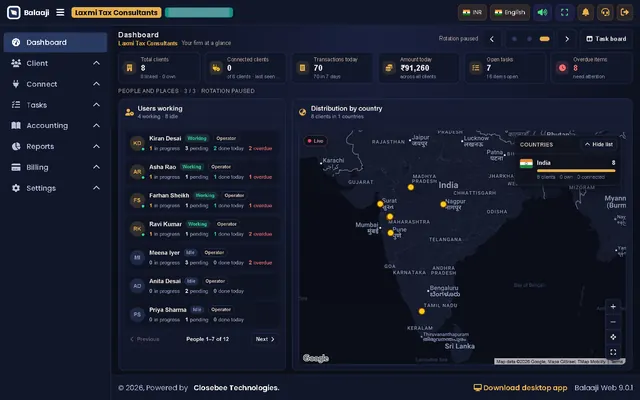Click the map recenter icon

point(613,337)
